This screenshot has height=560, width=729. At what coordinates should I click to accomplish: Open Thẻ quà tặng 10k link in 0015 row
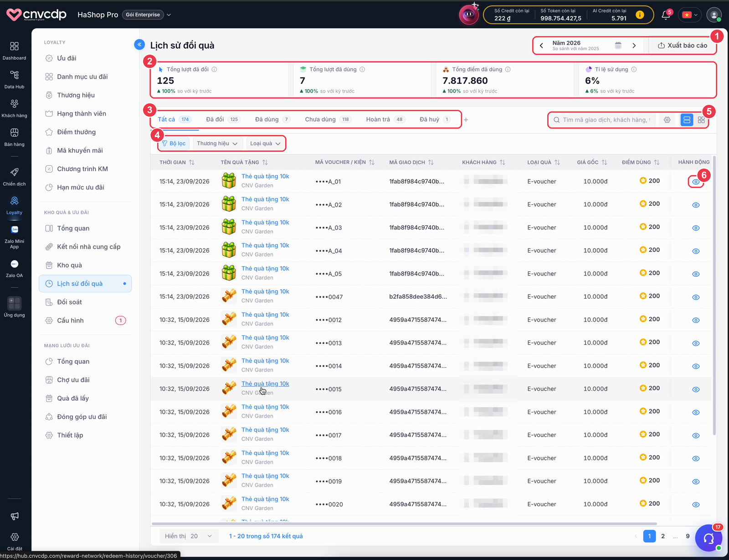point(265,384)
